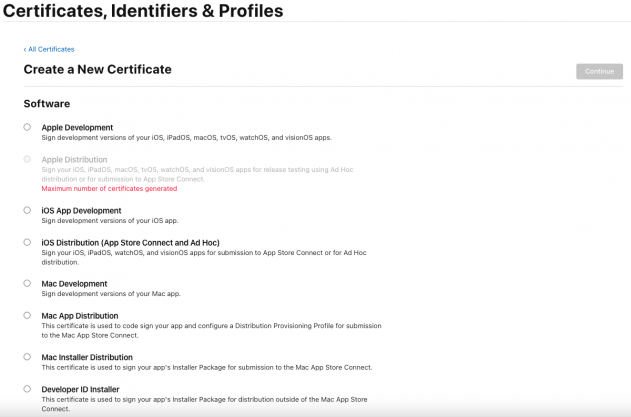Pick the Developer ID Installer radio button

tap(28, 388)
